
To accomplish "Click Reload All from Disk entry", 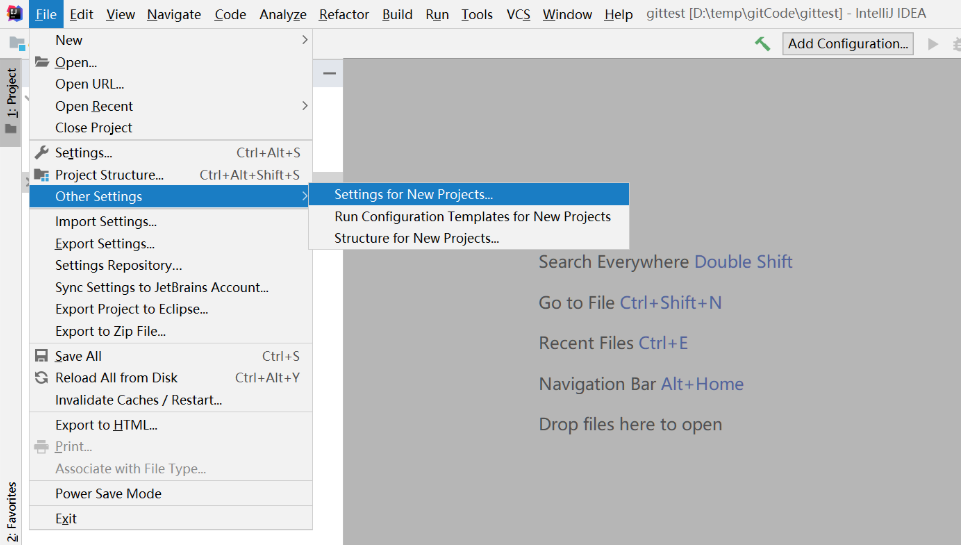I will click(x=171, y=378).
